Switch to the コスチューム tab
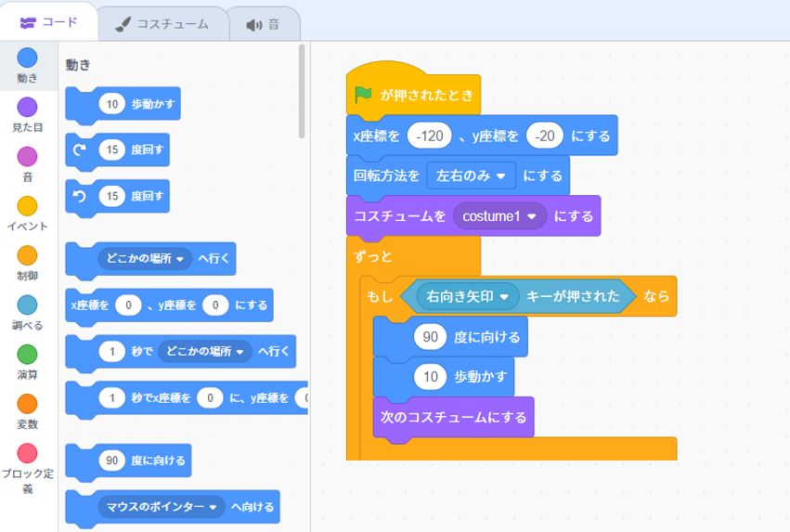This screenshot has width=790, height=532. pos(162,24)
